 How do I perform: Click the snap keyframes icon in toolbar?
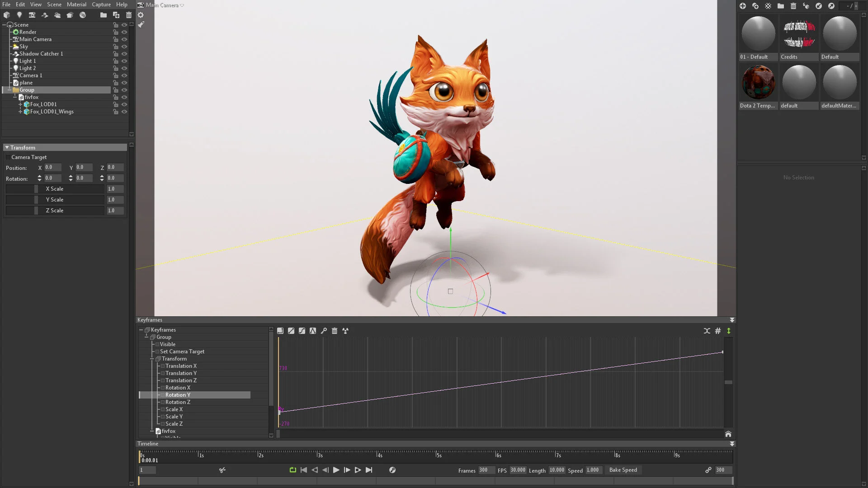[x=717, y=331]
